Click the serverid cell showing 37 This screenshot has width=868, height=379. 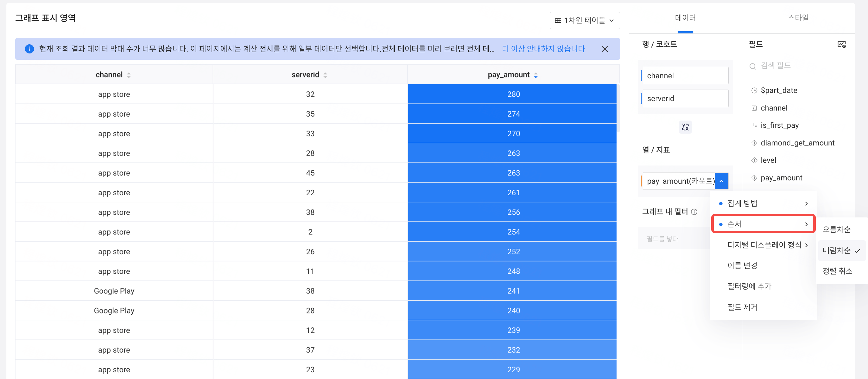pyautogui.click(x=310, y=350)
